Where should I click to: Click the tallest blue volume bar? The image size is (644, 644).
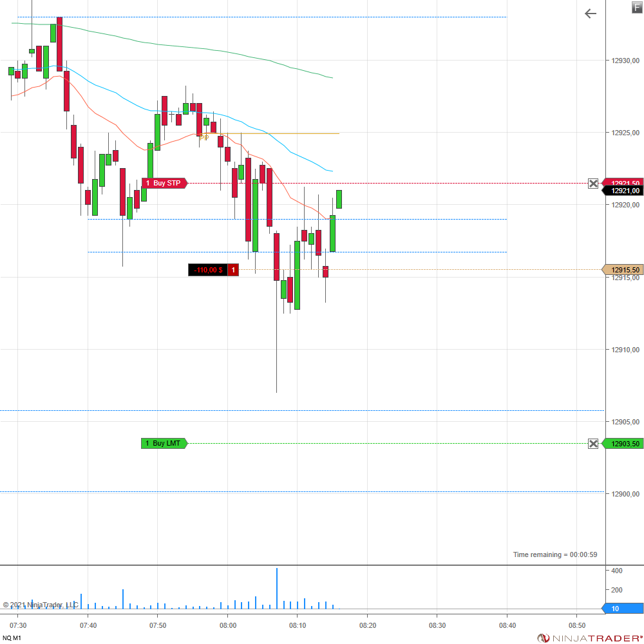277,588
